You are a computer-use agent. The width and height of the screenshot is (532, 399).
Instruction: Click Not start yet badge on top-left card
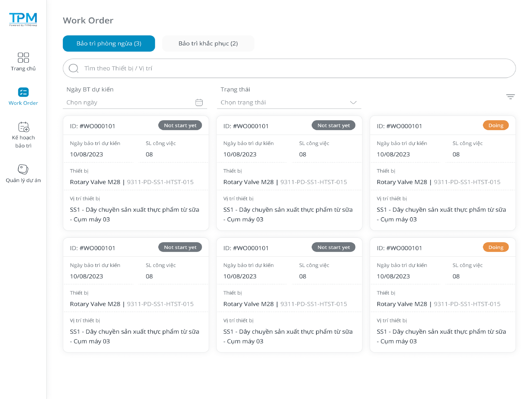(x=180, y=125)
